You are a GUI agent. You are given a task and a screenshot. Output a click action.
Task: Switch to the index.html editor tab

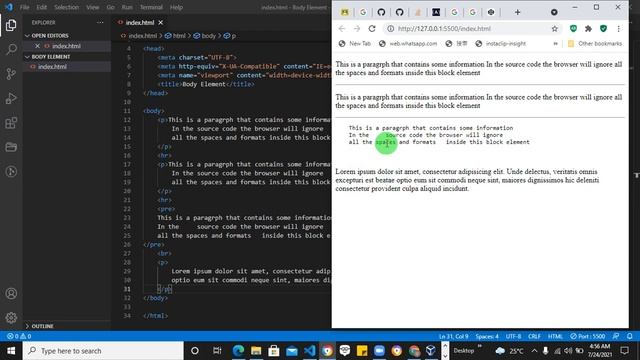[139, 22]
